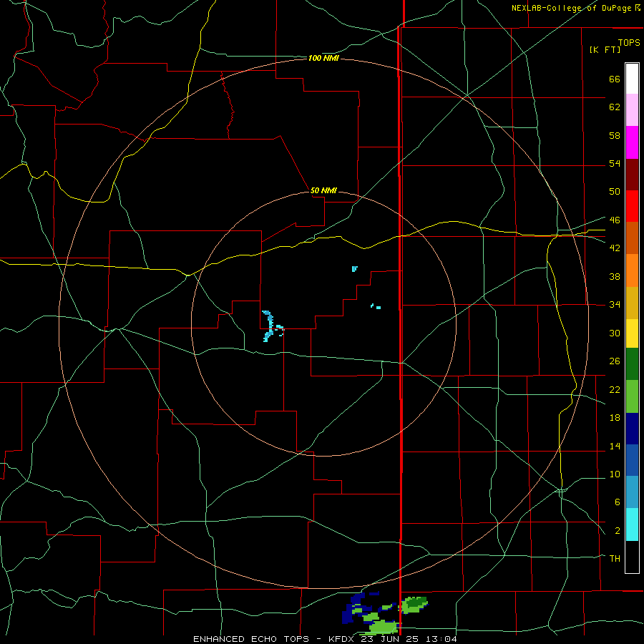The height and width of the screenshot is (644, 644).
Task: Click the light green echo east of the state line
Action: click(414, 605)
